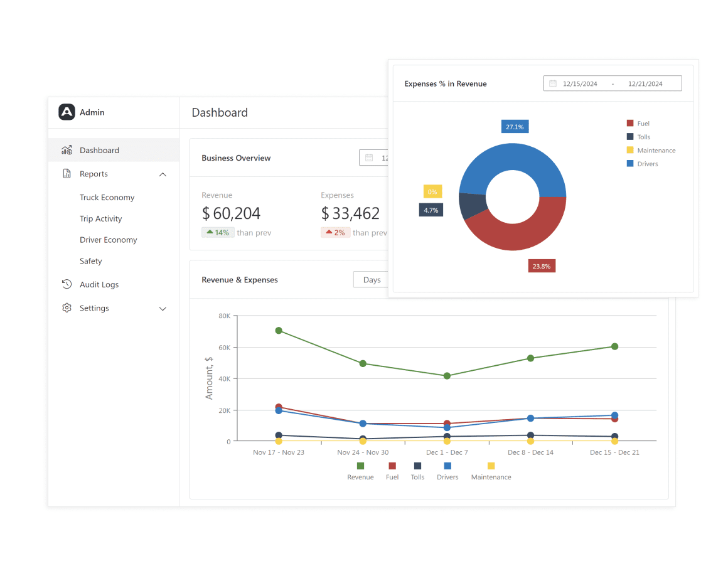Click the dark Tolls donut segment

coord(472,205)
